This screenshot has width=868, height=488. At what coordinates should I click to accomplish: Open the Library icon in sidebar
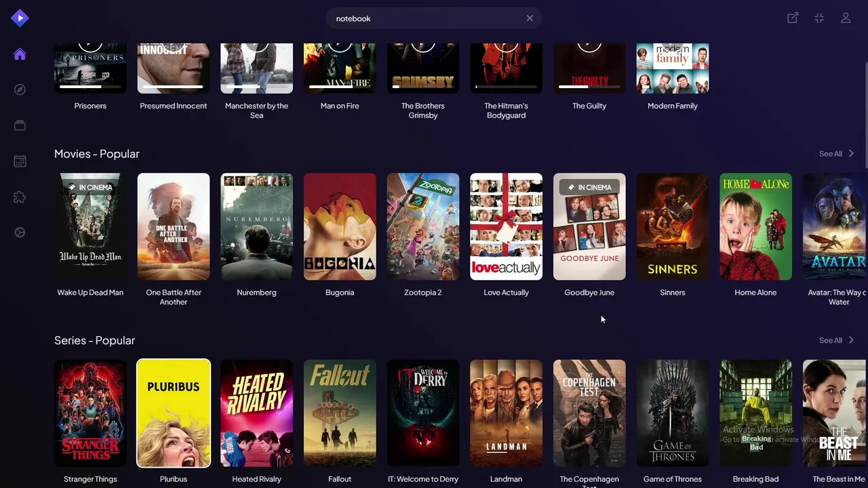point(20,125)
